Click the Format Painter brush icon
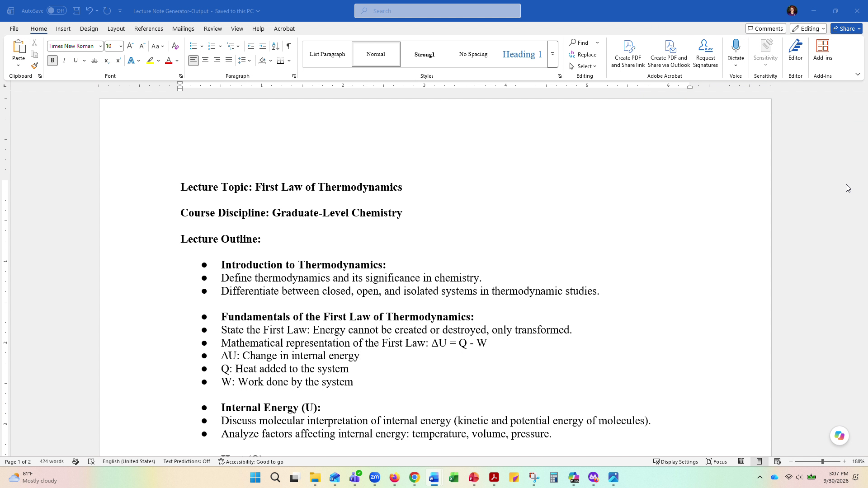The height and width of the screenshot is (488, 868). [x=34, y=66]
